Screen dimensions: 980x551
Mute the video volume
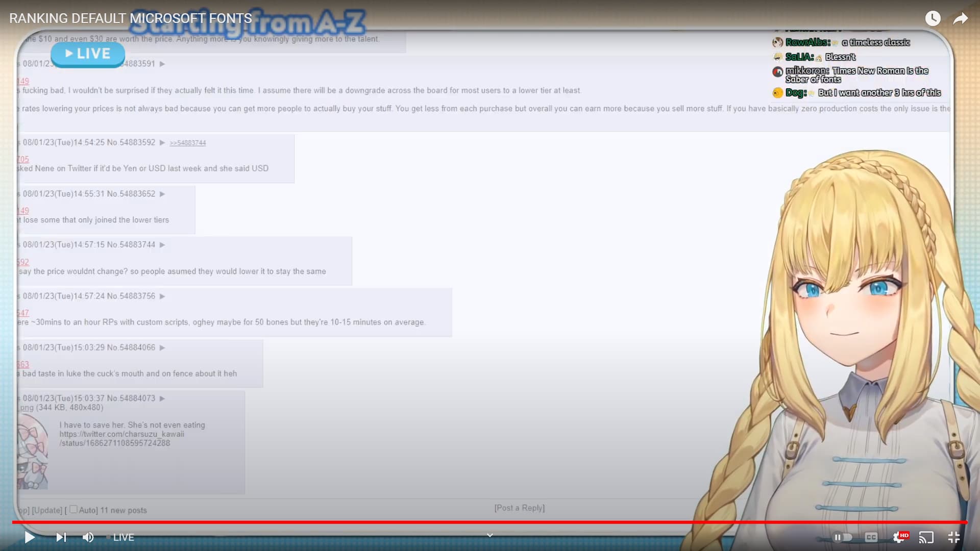tap(88, 537)
